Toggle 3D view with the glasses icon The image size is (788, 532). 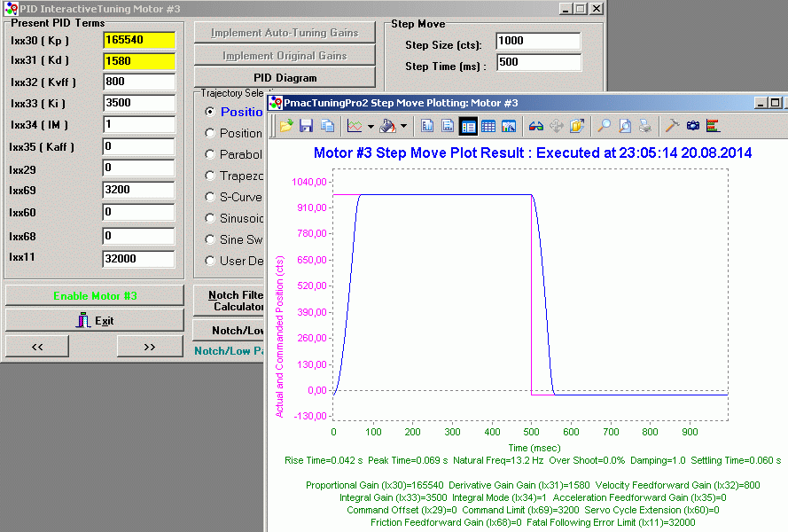click(x=535, y=126)
